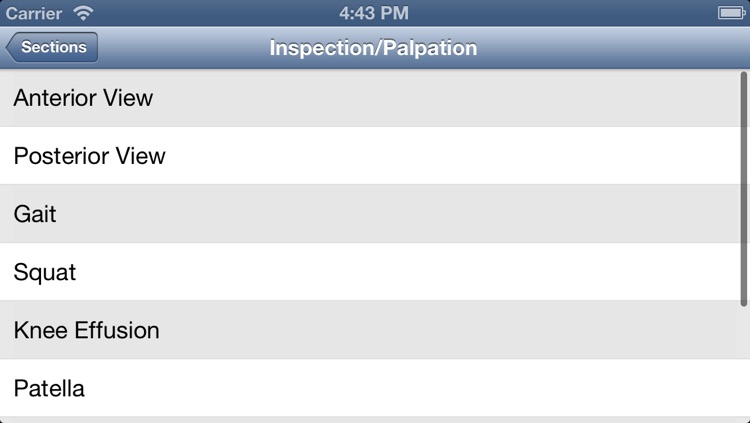Tap the blank space in Gait row

397,214
